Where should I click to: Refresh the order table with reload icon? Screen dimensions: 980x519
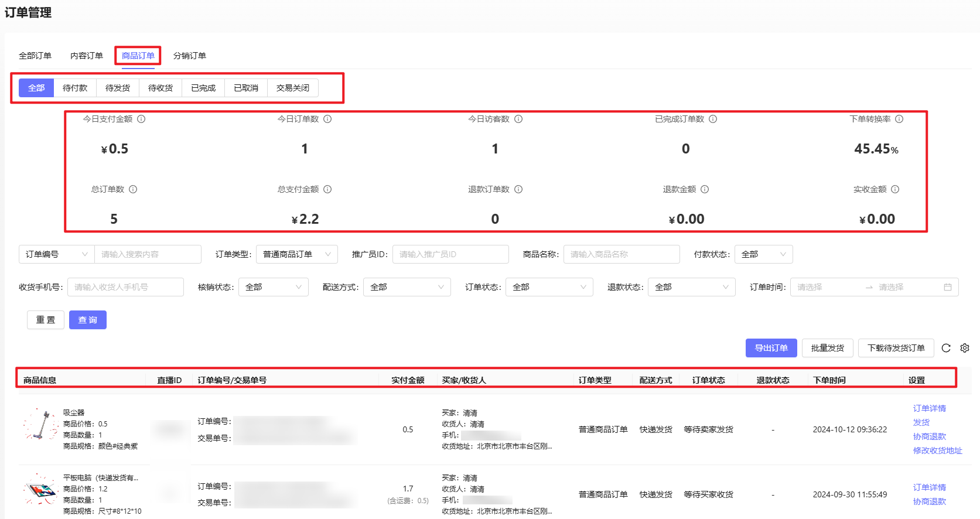tap(946, 348)
